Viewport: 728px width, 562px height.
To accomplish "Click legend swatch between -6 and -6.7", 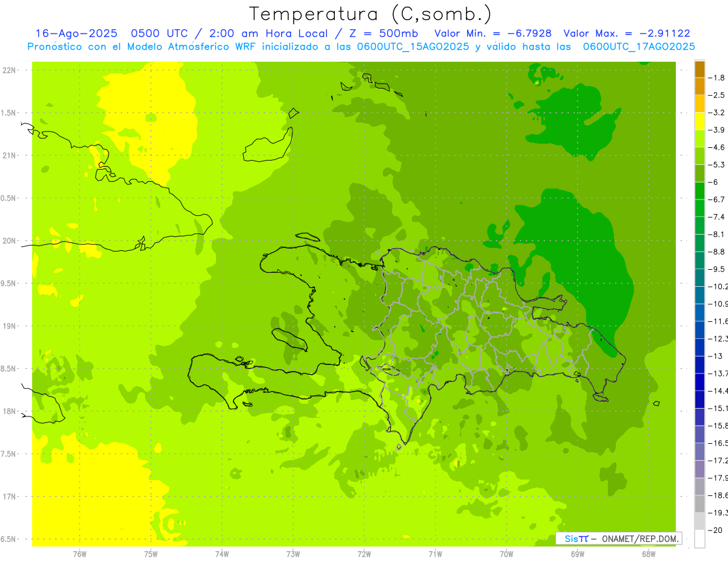I will [x=699, y=191].
